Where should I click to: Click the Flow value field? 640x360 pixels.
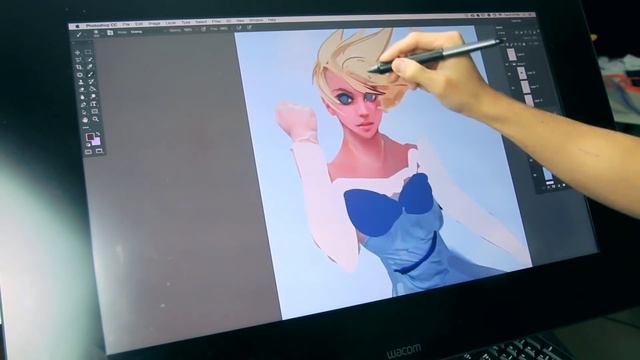pos(224,29)
